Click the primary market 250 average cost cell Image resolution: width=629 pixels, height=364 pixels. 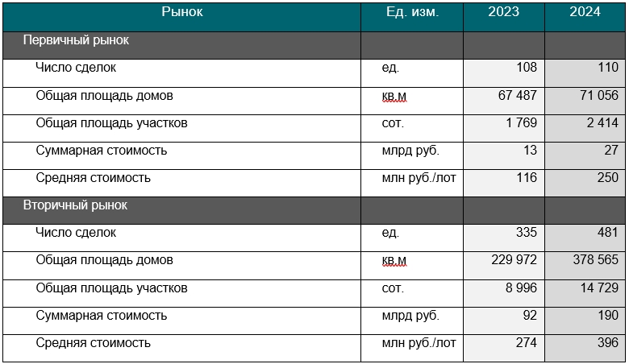coord(585,183)
